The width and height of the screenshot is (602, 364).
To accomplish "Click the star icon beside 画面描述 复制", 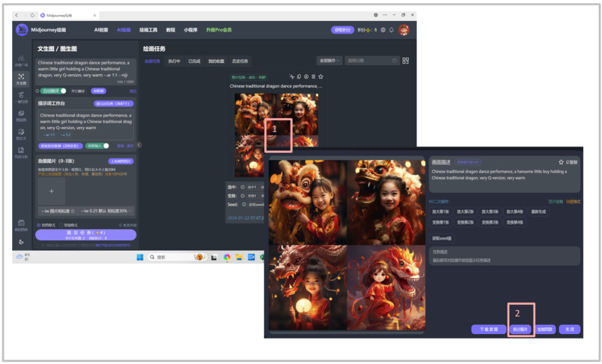I will pyautogui.click(x=561, y=162).
